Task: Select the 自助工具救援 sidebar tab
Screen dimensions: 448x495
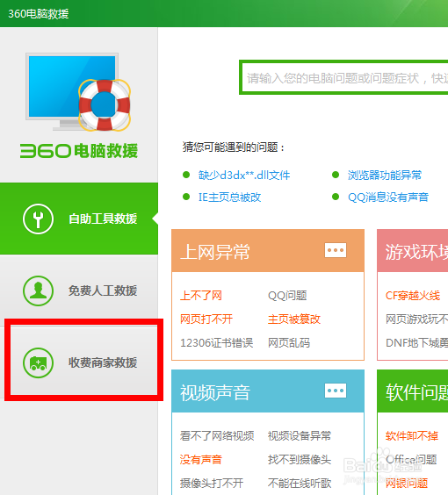Action: pos(79,219)
